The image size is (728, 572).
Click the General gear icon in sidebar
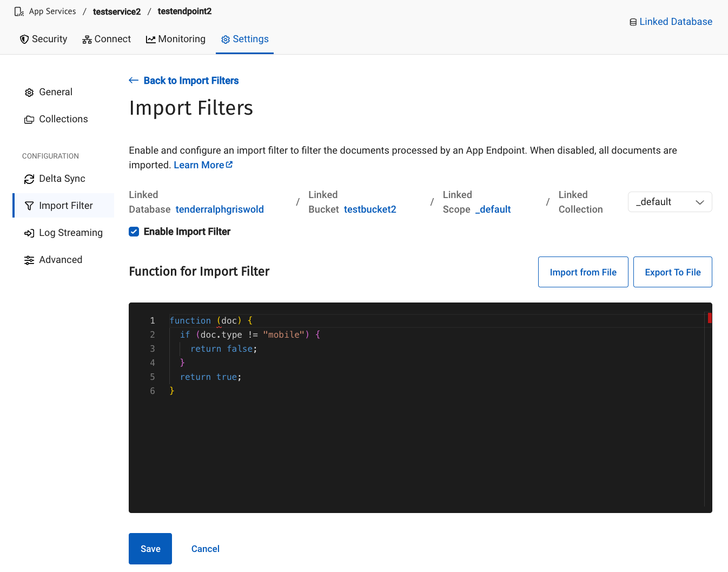point(29,93)
